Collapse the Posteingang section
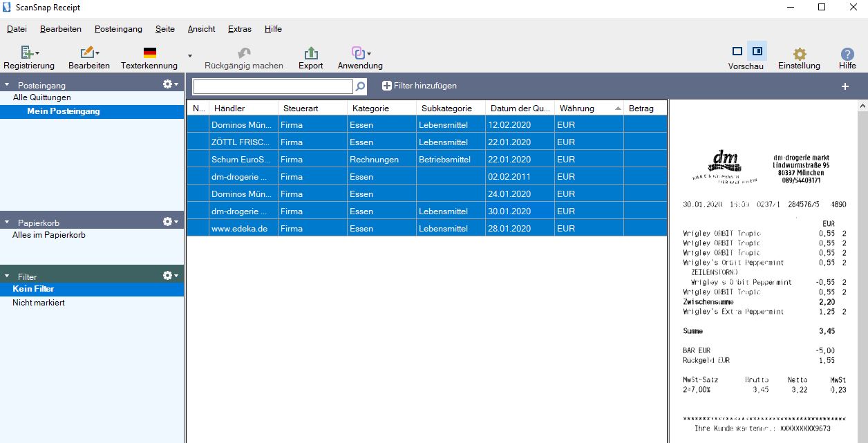The height and width of the screenshot is (443, 868). coord(7,84)
